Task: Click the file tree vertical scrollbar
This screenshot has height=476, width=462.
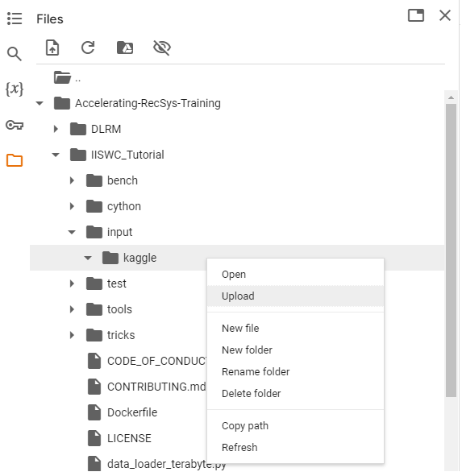Action: 451,250
